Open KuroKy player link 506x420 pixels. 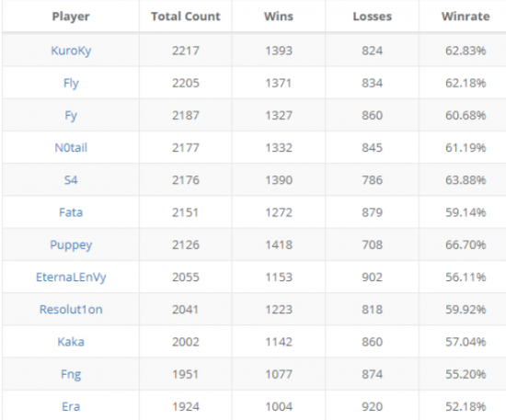(71, 51)
